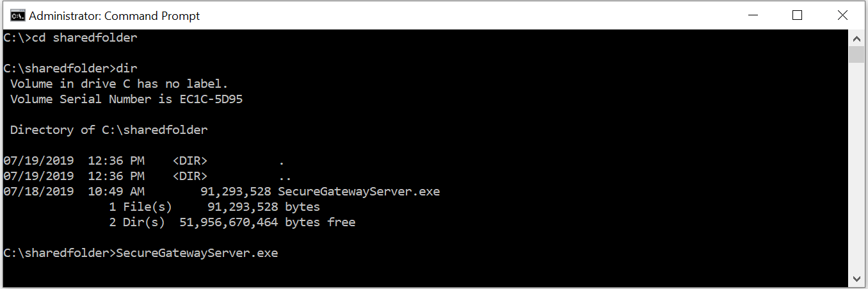The width and height of the screenshot is (868, 289).
Task: Click the empty scrollbar track below thumb
Action: (x=856, y=167)
